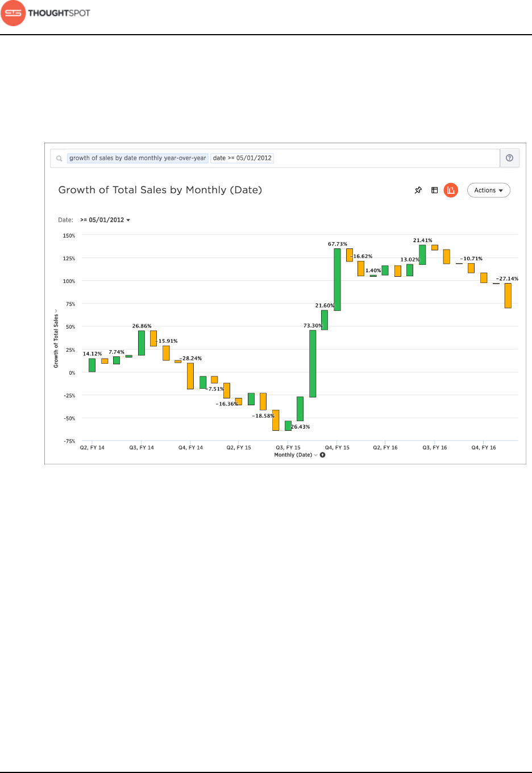Open the Growth of Total Sales y-axis menu
Image resolution: width=532 pixels, height=773 pixels.
(x=56, y=310)
